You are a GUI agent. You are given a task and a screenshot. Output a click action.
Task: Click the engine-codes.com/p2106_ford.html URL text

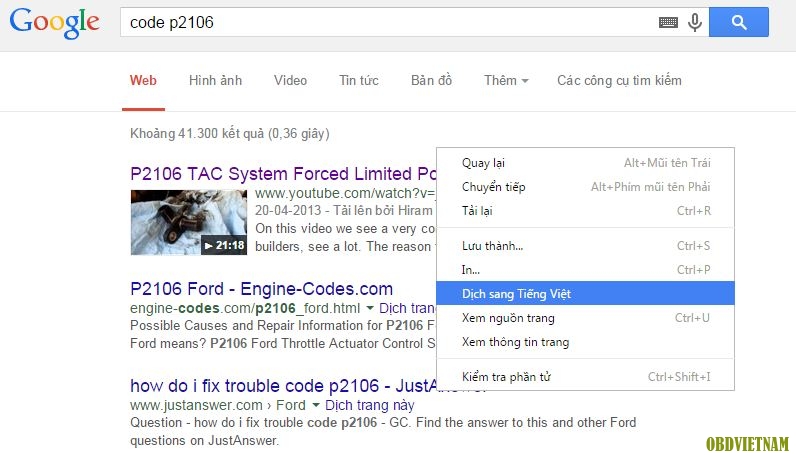tap(245, 308)
